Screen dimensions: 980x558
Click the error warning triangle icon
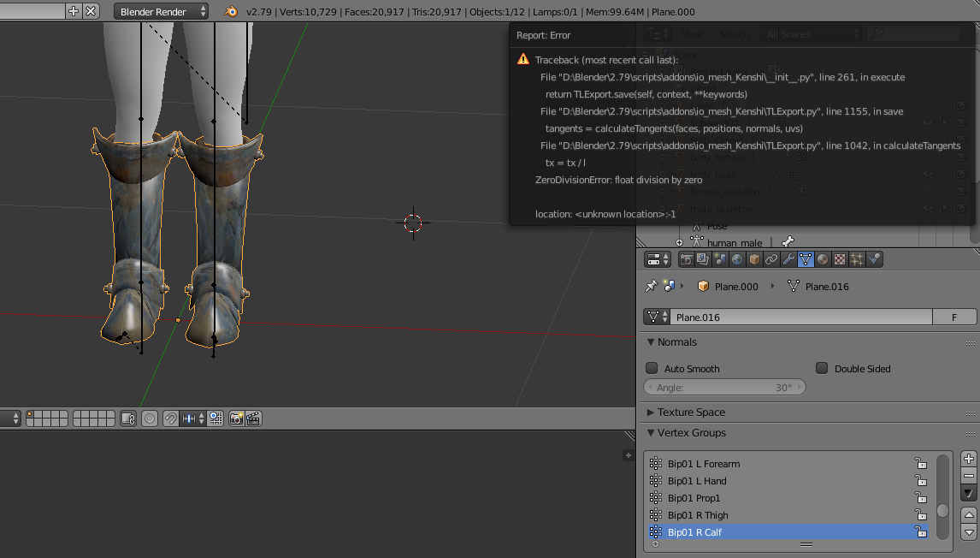tap(523, 59)
